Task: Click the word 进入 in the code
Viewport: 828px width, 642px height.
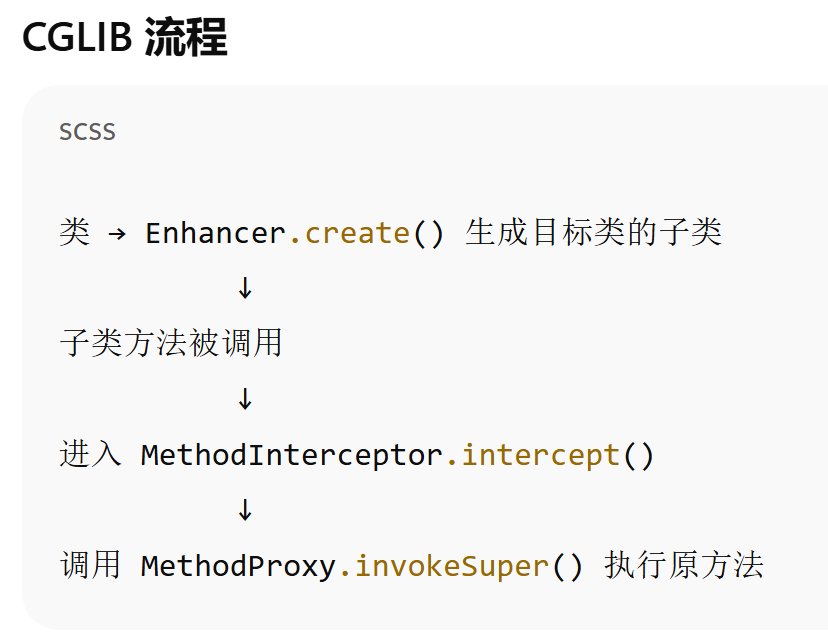Action: [90, 456]
